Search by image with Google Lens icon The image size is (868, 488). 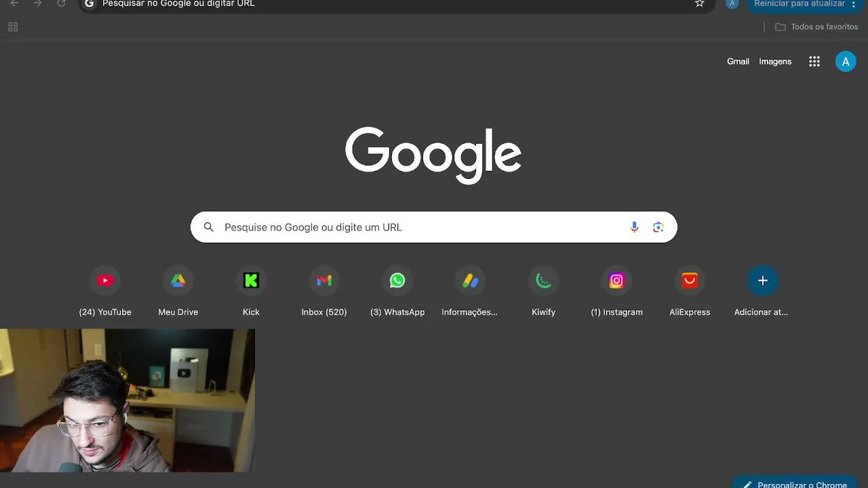point(658,227)
